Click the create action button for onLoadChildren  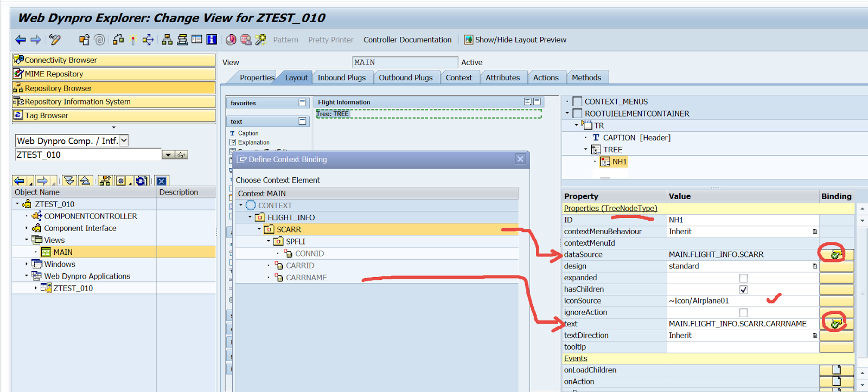[x=836, y=370]
